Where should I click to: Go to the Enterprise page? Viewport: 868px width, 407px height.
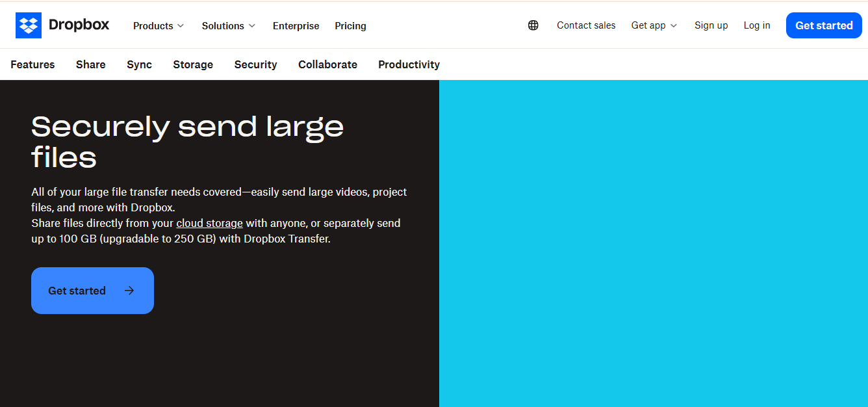296,26
